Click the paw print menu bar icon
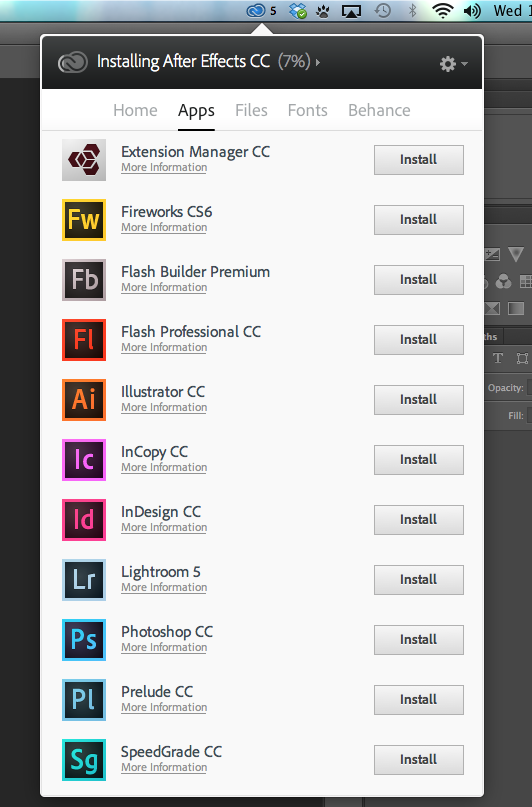The height and width of the screenshot is (807, 532). (323, 11)
